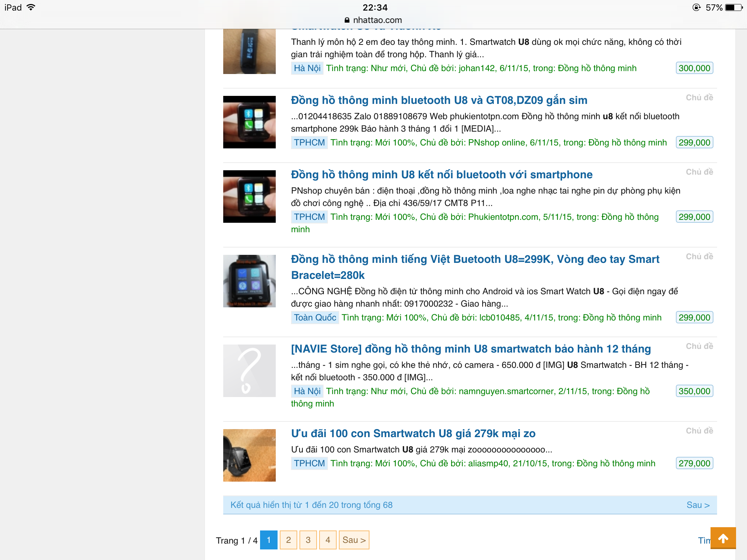Tap the Wi-Fi status icon

(31, 7)
